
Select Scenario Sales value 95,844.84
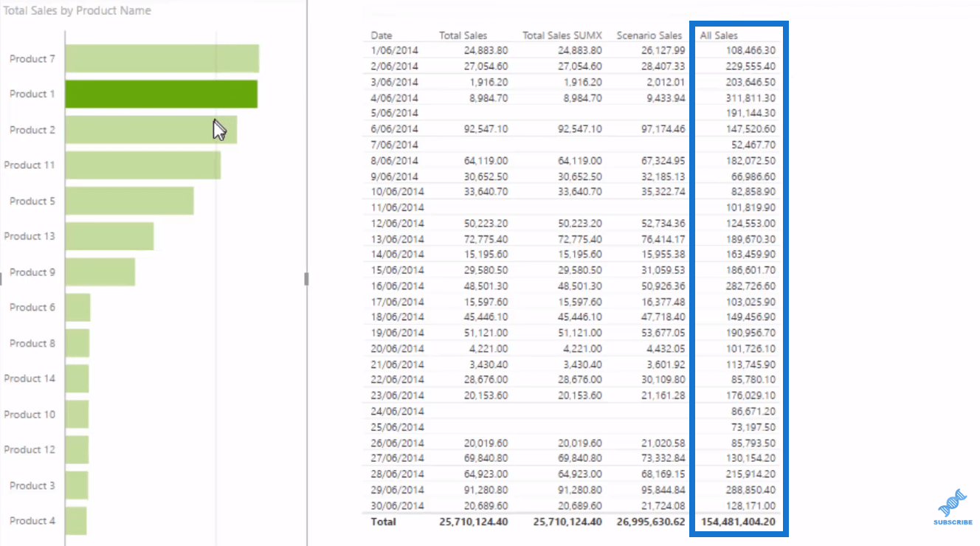663,490
